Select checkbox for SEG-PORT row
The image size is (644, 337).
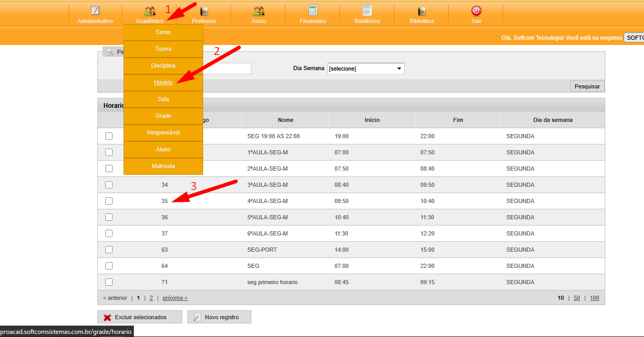point(109,250)
